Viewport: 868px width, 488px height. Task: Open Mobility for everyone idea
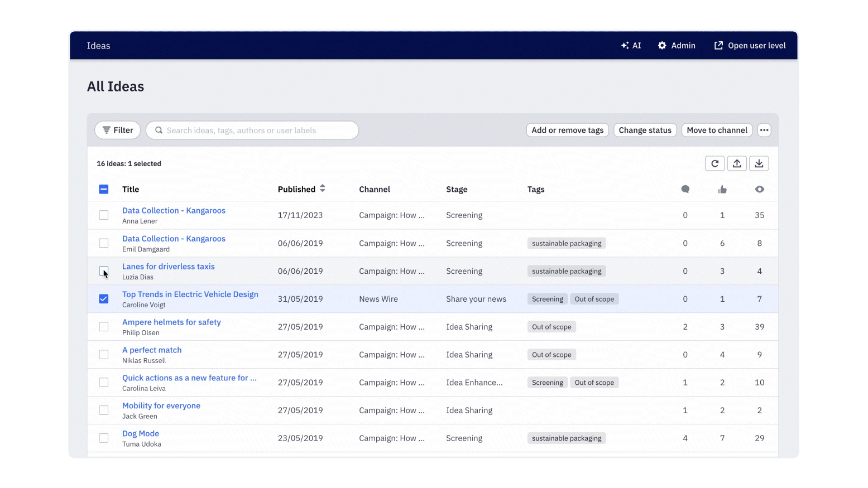click(161, 405)
